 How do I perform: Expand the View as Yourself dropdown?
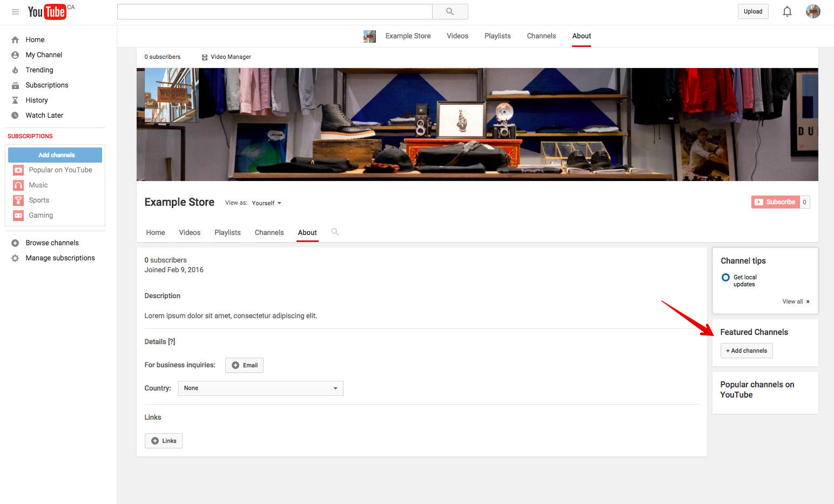click(x=267, y=203)
